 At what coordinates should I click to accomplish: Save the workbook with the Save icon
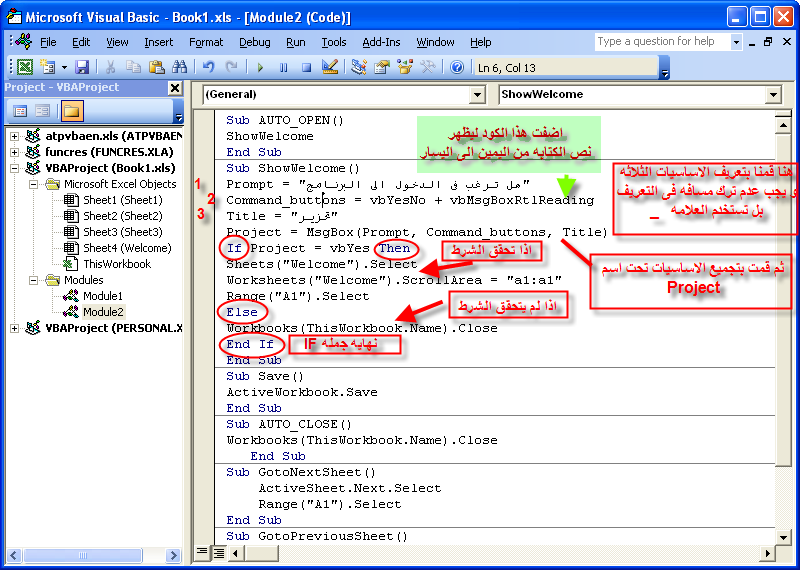point(82,67)
